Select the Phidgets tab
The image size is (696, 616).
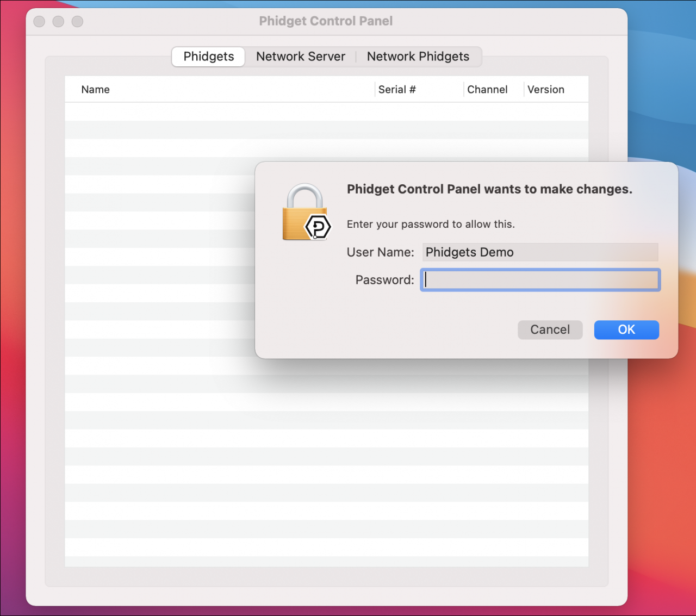coord(208,57)
